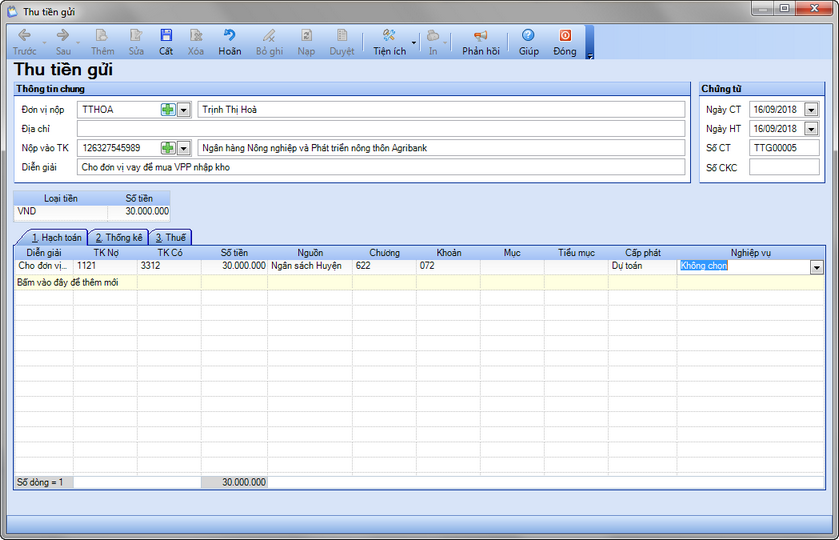Image resolution: width=839 pixels, height=540 pixels.
Task: Click the Số CKC input field
Action: coord(783,167)
